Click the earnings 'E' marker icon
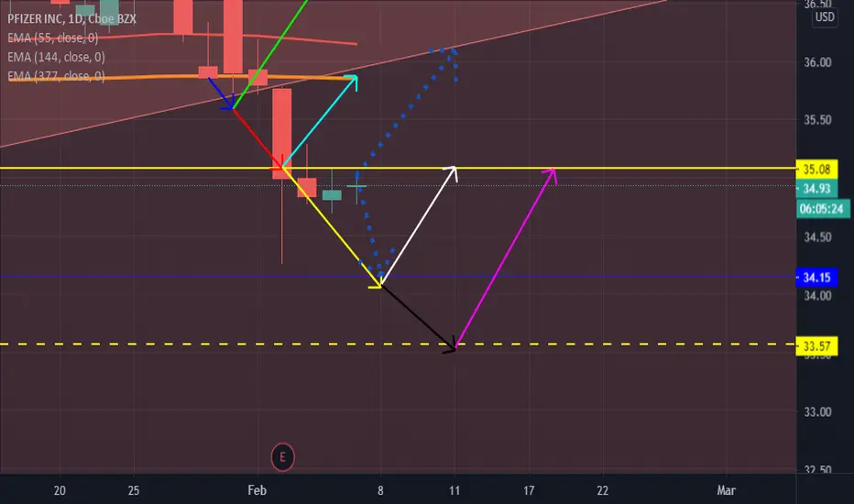 point(282,456)
